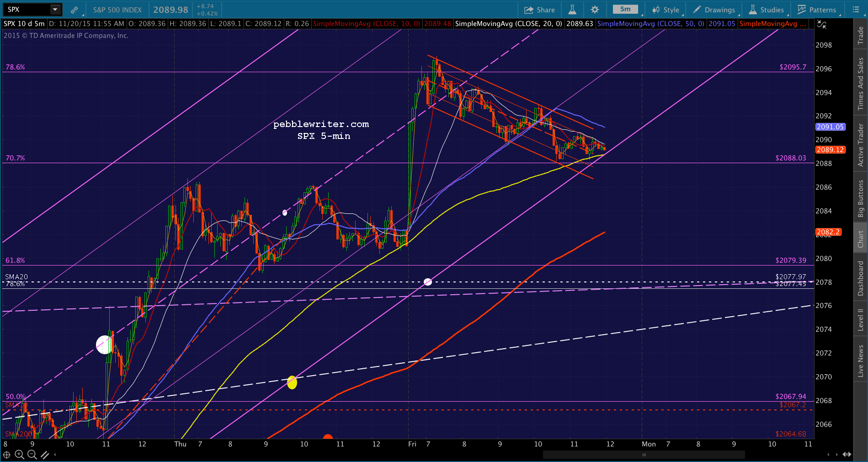Image resolution: width=868 pixels, height=462 pixels.
Task: Toggle SimpleMovingAvg 50 study label
Action: click(x=651, y=24)
